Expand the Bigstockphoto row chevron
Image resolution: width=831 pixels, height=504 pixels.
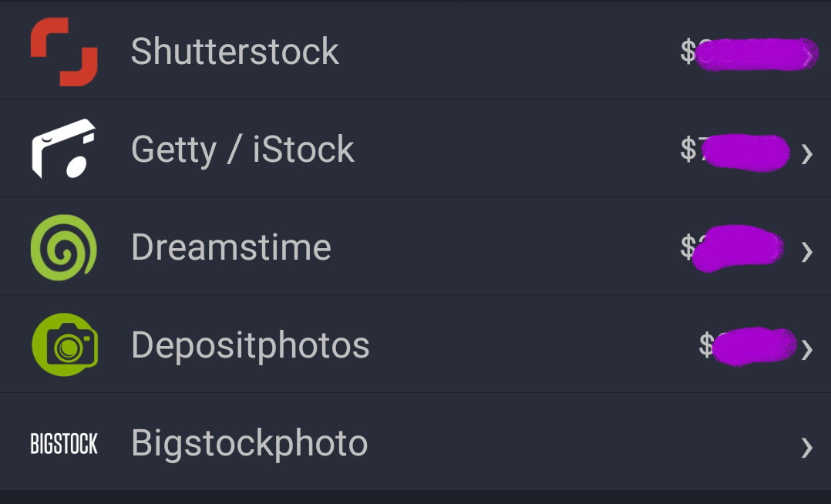(806, 447)
